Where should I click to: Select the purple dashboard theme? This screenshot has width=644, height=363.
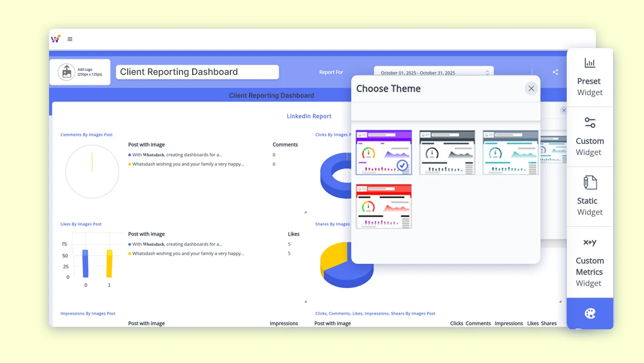point(384,152)
